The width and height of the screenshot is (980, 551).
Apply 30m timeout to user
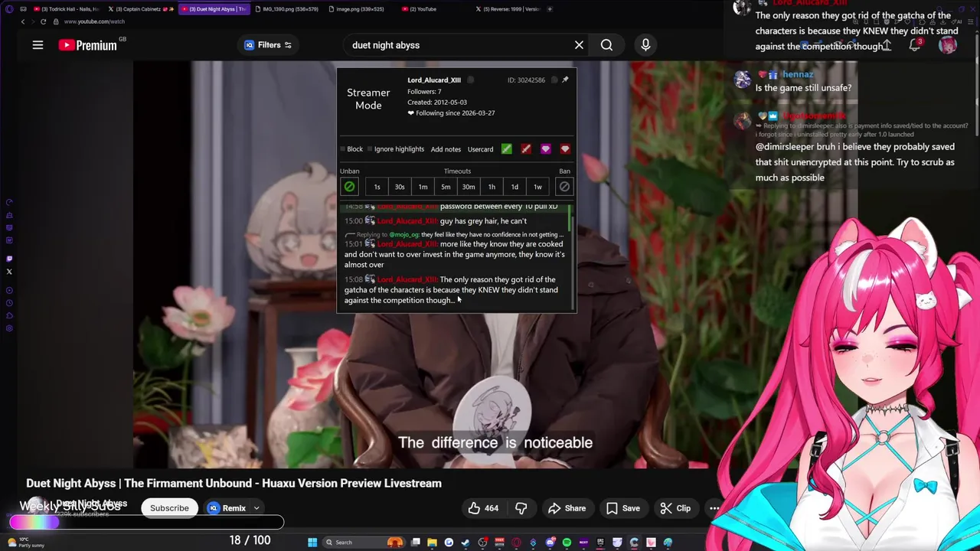click(469, 187)
